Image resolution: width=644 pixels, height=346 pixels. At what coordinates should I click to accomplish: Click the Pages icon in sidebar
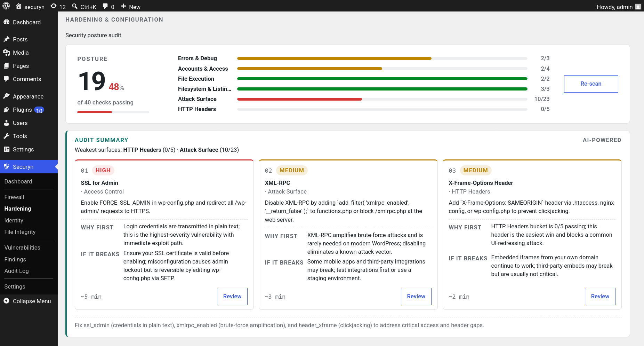[x=6, y=65]
